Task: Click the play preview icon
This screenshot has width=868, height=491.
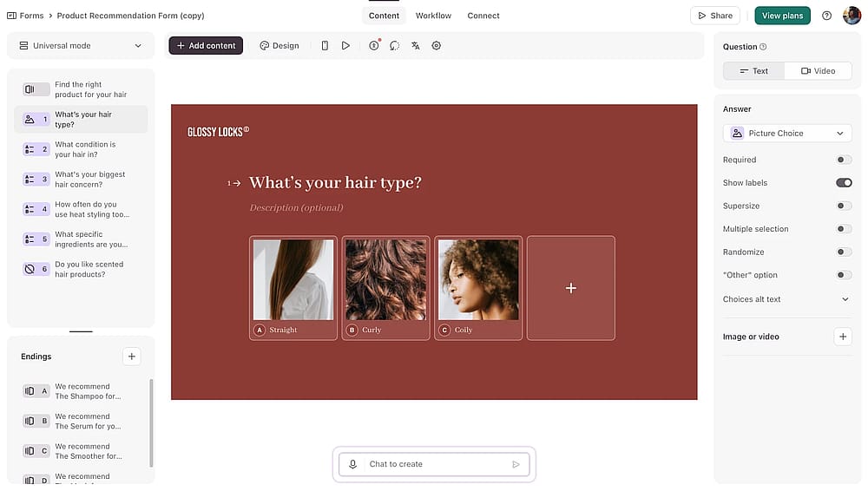Action: [345, 46]
